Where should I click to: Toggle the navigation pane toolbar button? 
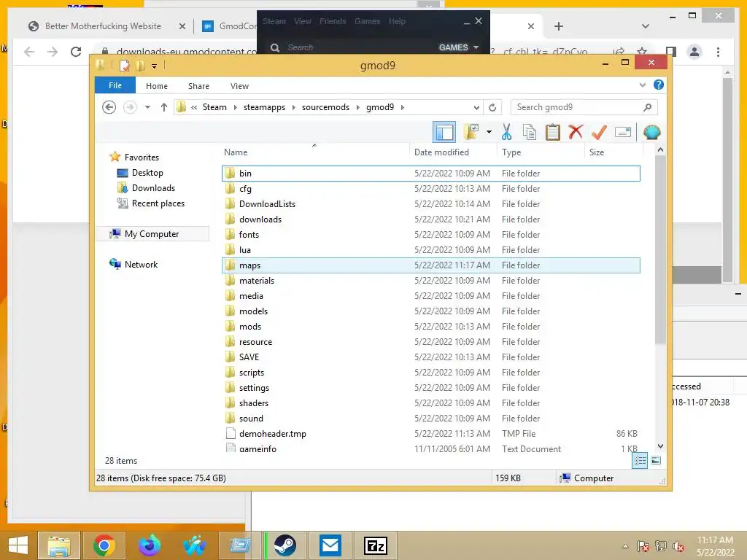[444, 133]
